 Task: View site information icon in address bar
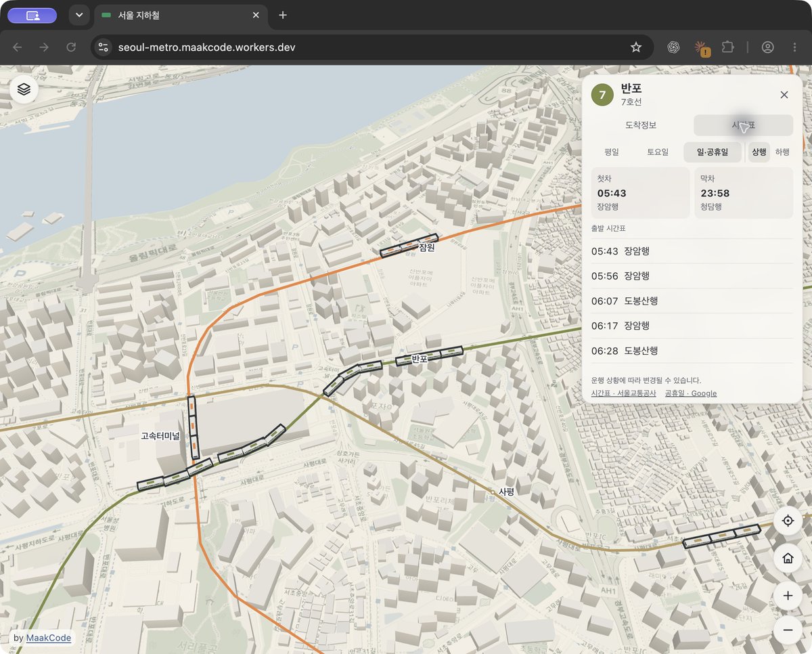coord(104,47)
